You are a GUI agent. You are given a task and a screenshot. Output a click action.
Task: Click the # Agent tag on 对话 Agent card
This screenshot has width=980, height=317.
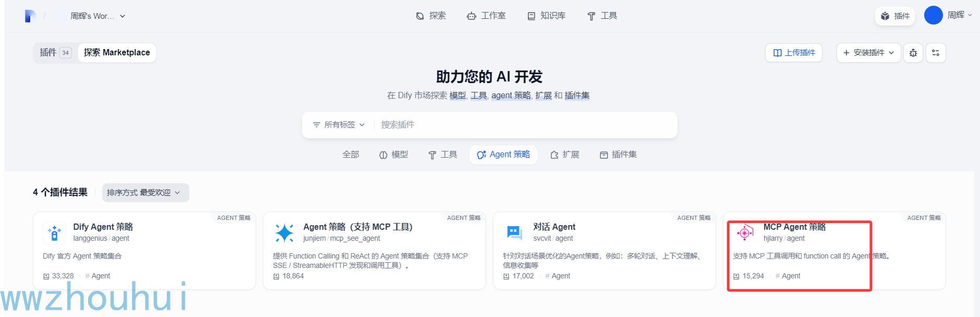coord(558,276)
